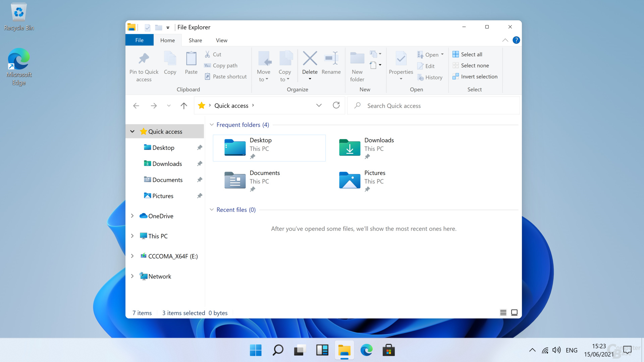Click the Paste clipboard icon

pyautogui.click(x=191, y=58)
